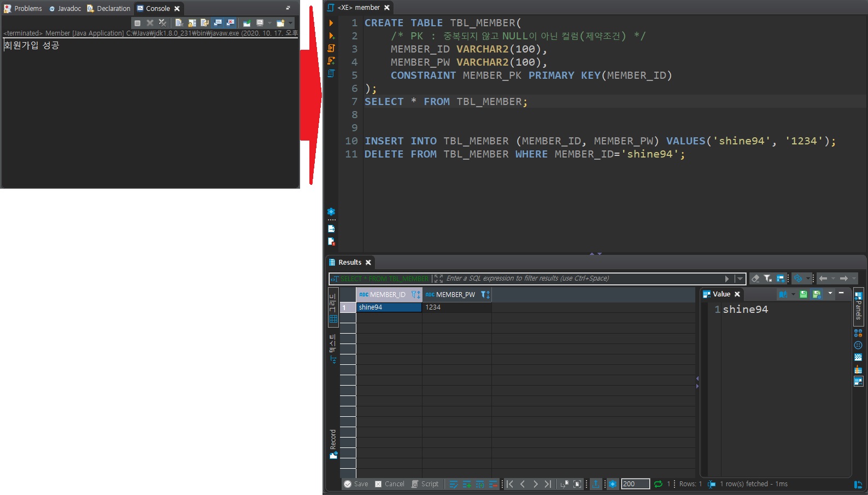This screenshot has width=868, height=495.
Task: Sort/filter the MEMBER_ID column icon
Action: tap(416, 294)
